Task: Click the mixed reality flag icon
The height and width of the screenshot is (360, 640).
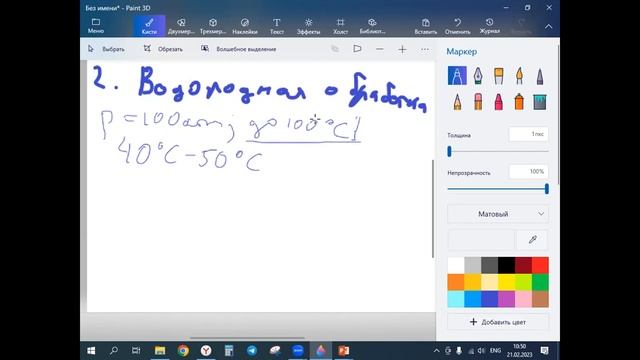Action: click(x=357, y=49)
